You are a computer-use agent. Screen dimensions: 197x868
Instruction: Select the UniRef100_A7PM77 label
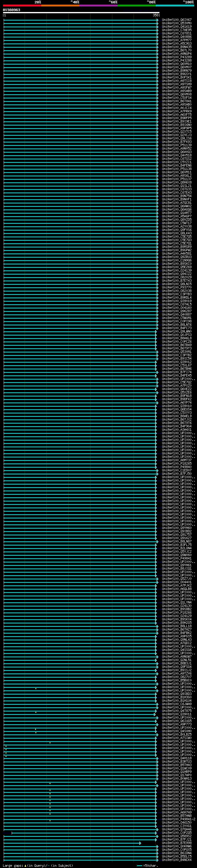[x=176, y=40]
